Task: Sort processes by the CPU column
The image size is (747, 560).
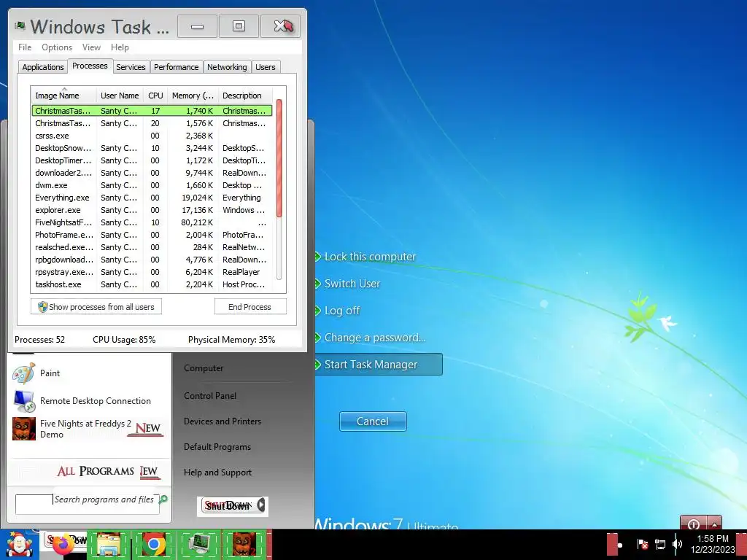Action: click(x=155, y=96)
